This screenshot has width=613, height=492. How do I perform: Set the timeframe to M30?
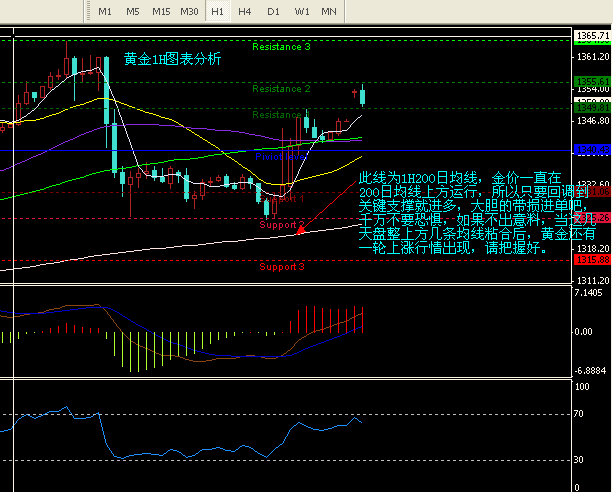point(189,11)
